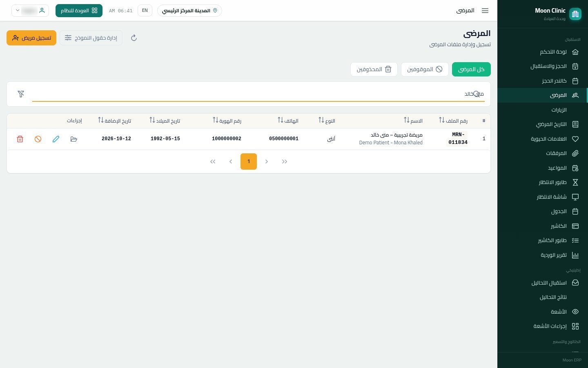
Task: Switch language to EN
Action: [145, 11]
